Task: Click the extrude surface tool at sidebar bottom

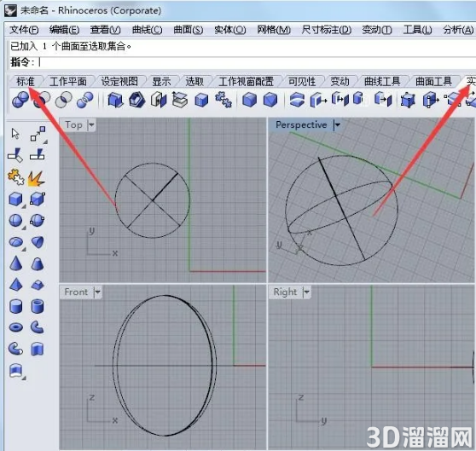Action: pyautogui.click(x=16, y=371)
